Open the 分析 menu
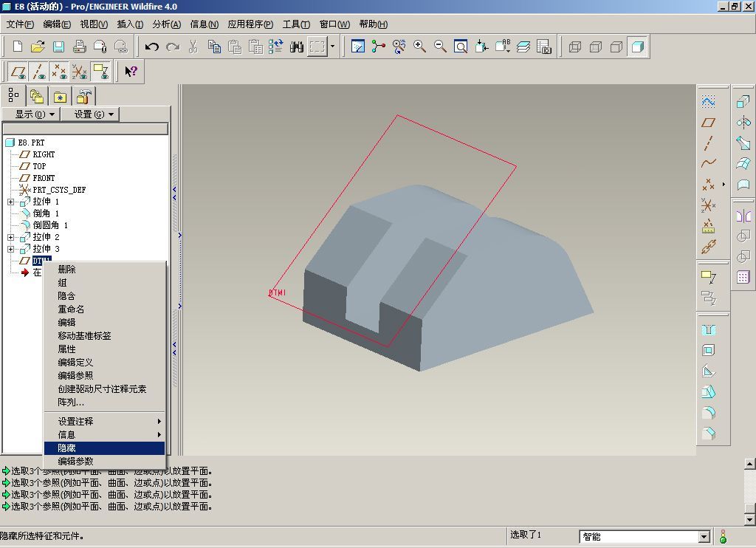The image size is (756, 548). pos(166,24)
